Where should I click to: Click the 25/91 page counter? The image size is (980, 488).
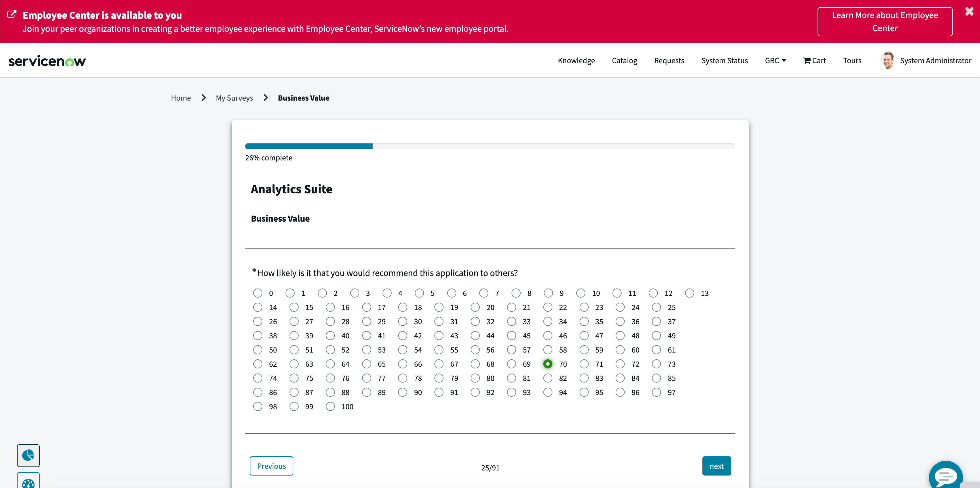coord(490,468)
